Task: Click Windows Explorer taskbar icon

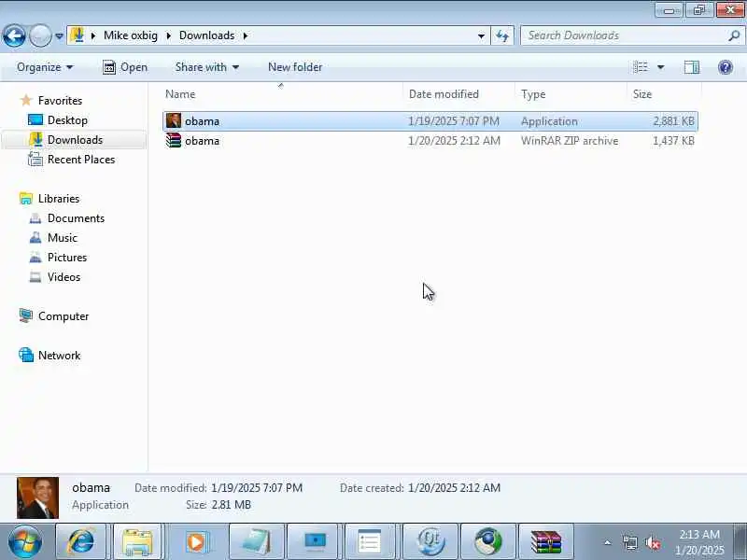Action: 137,542
